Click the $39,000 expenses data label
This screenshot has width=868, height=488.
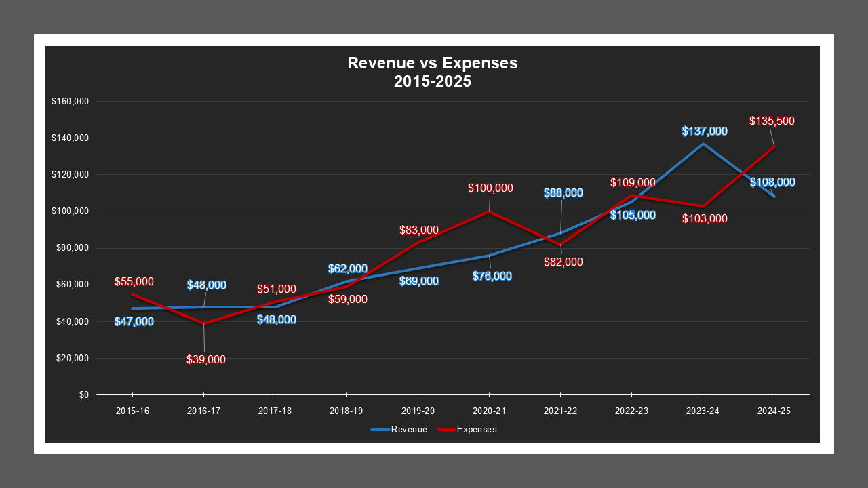[206, 360]
